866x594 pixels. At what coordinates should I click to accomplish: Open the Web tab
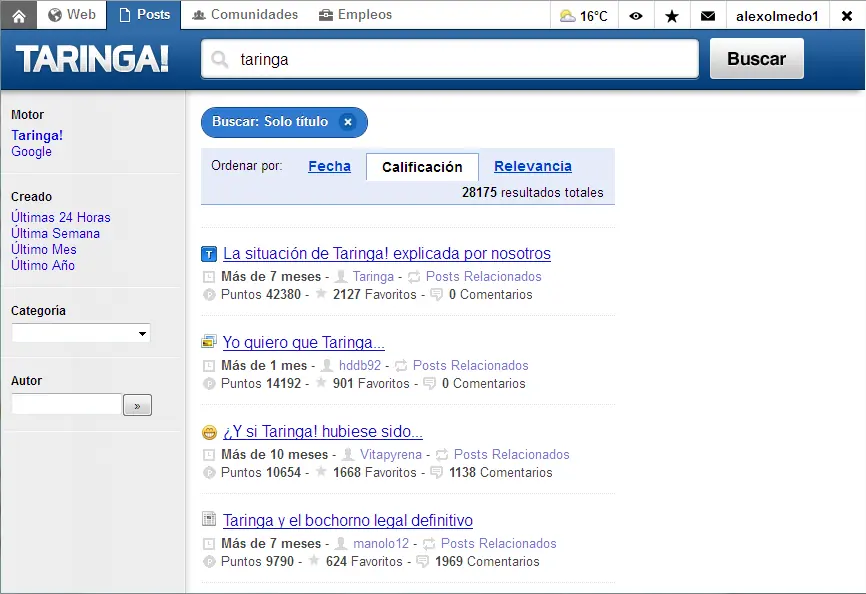pos(72,15)
